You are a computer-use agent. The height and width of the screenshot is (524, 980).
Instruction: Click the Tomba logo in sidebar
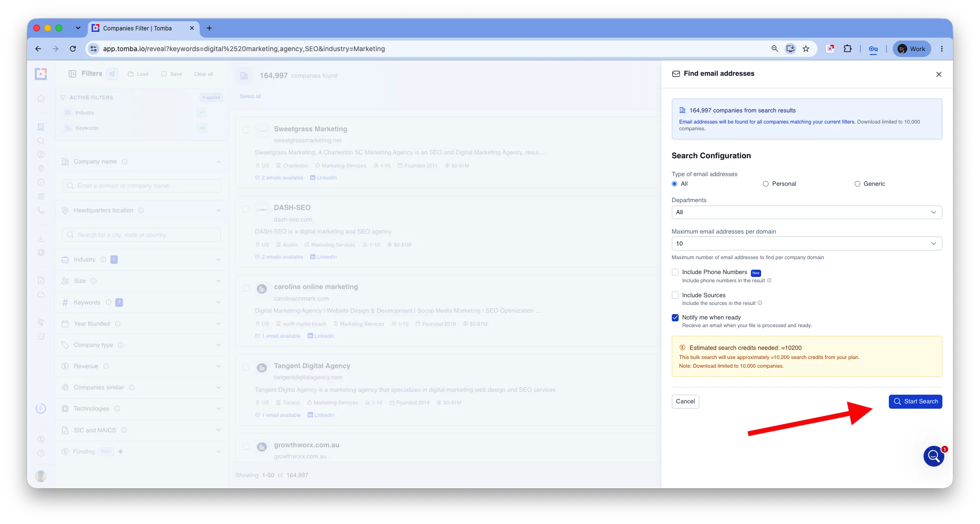(41, 74)
